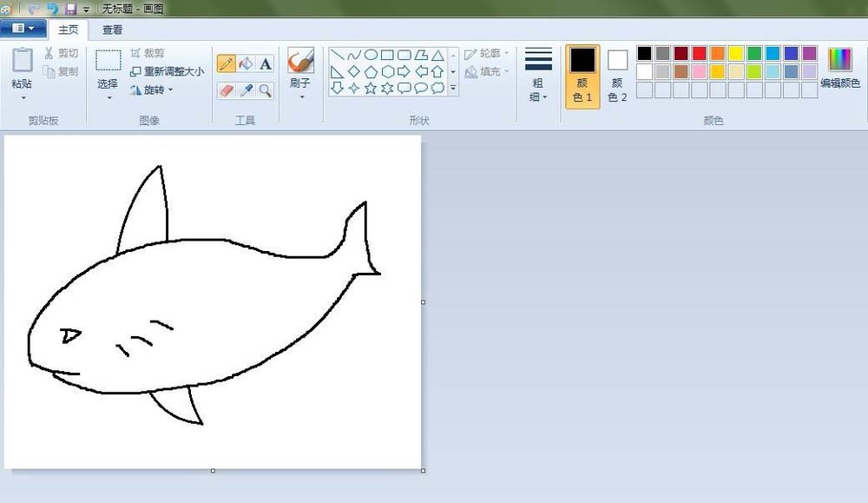Viewport: 868px width, 503px height.
Task: Choose the yellow color swatch
Action: (736, 53)
